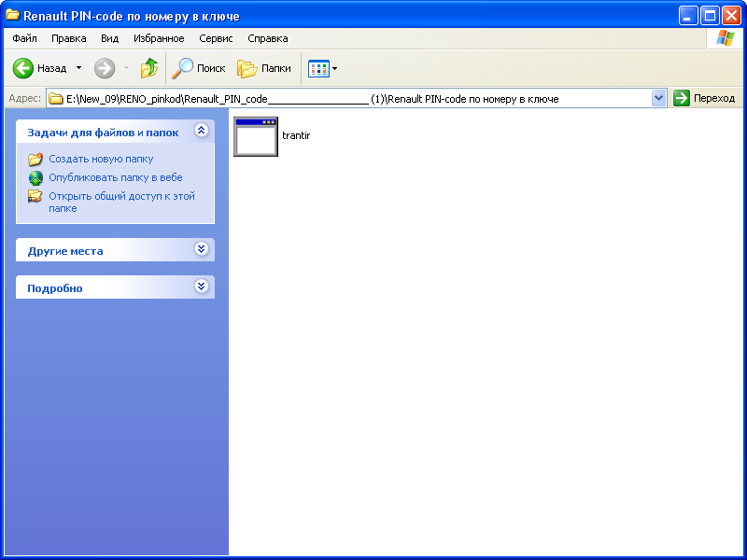
Task: Open the Сервис menu
Action: [x=216, y=38]
